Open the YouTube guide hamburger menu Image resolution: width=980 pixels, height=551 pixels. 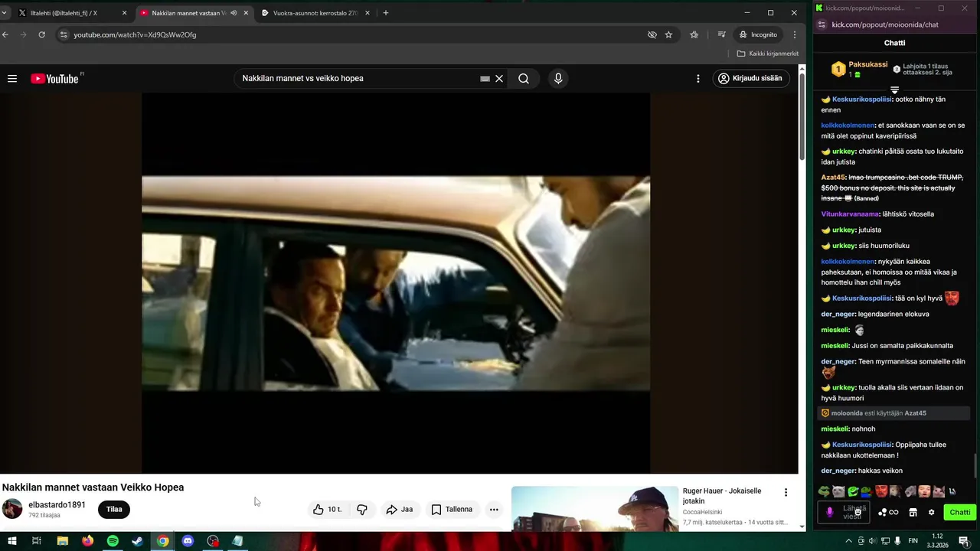point(12,78)
